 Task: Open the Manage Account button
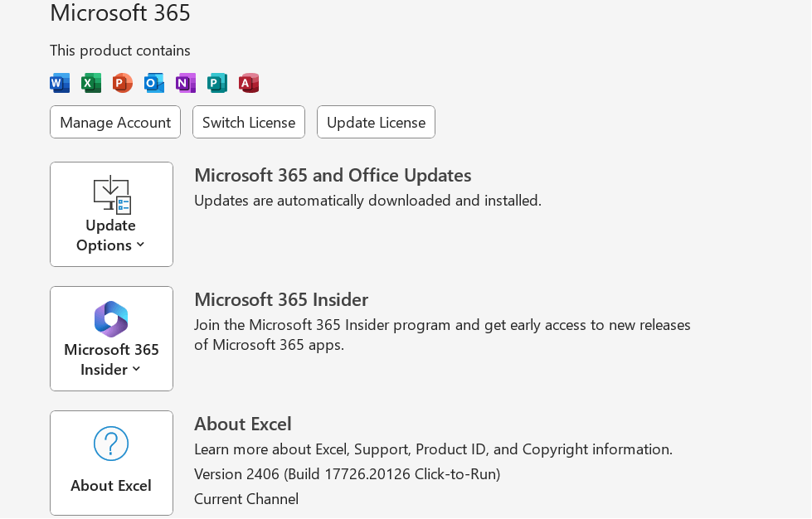(x=115, y=122)
